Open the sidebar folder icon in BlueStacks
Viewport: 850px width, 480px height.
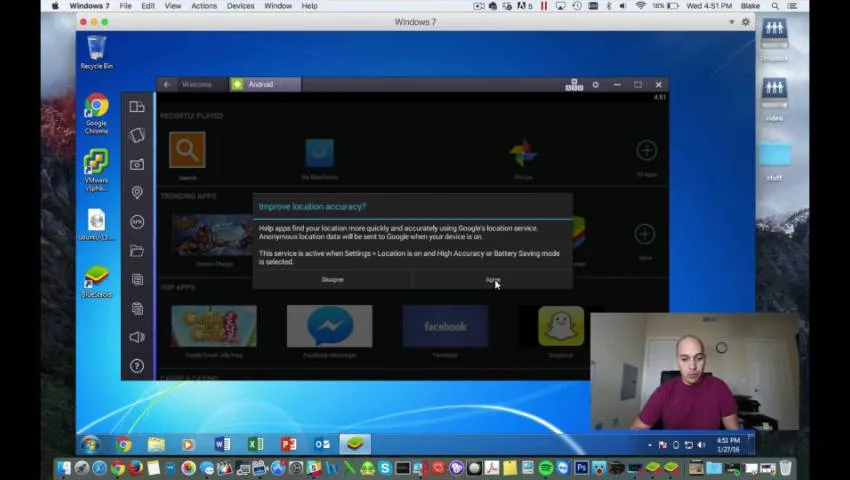[x=137, y=251]
